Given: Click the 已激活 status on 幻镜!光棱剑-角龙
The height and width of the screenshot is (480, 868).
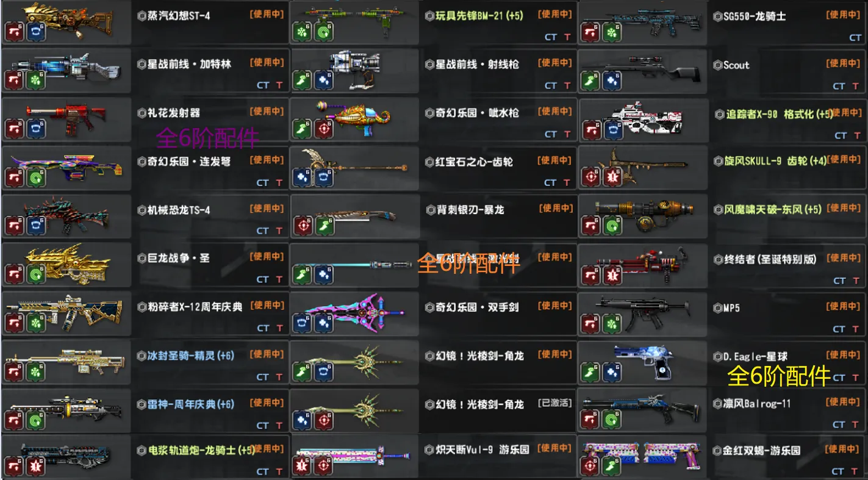Looking at the screenshot, I should (554, 403).
